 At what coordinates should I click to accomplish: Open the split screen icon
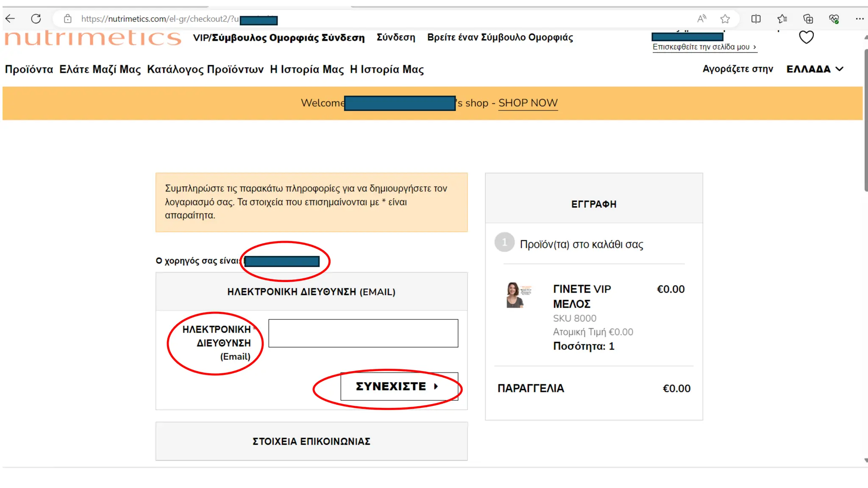756,19
